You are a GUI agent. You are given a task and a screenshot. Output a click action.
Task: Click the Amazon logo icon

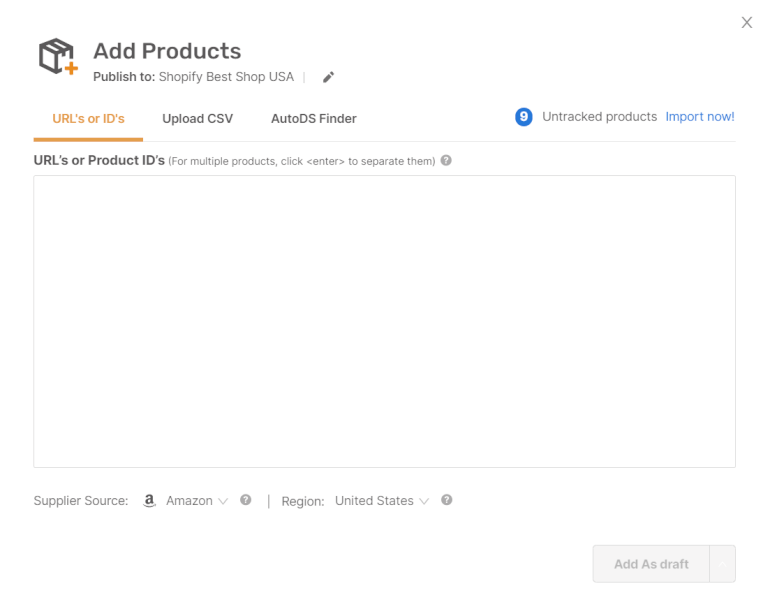click(x=149, y=501)
